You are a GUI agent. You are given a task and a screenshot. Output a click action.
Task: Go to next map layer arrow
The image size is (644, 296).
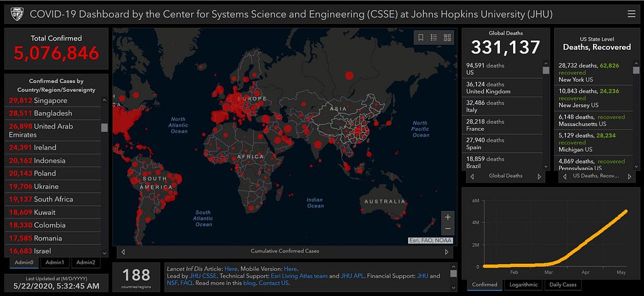click(447, 252)
